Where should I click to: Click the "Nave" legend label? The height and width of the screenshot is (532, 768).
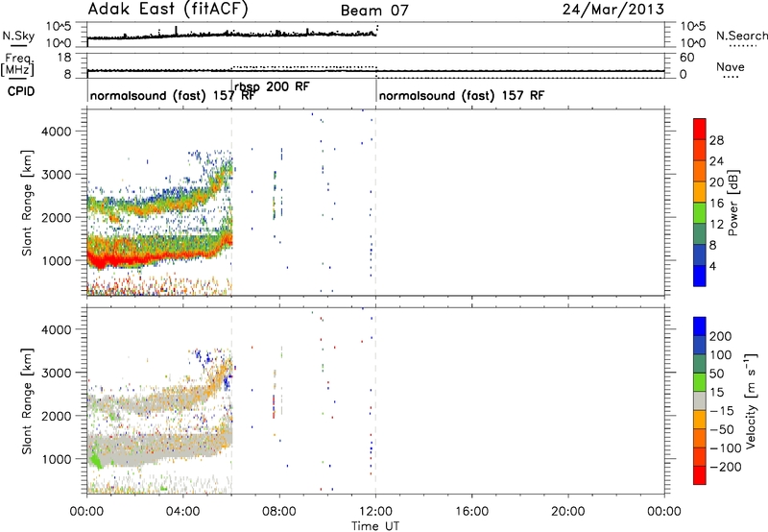(x=731, y=67)
